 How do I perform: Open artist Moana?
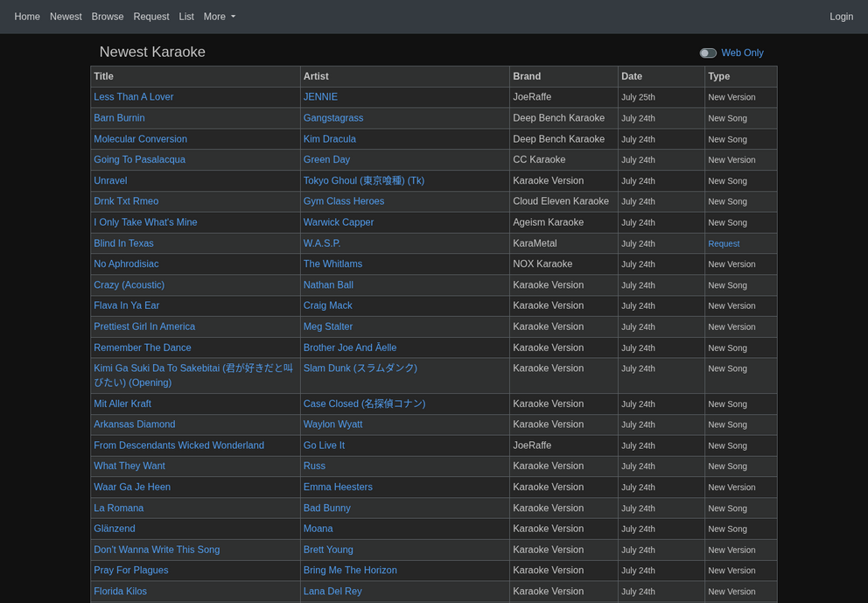click(x=318, y=529)
